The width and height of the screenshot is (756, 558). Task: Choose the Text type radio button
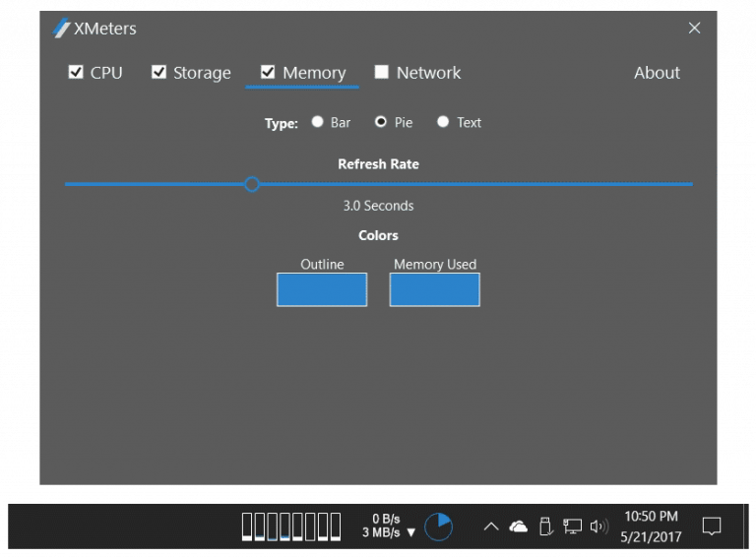[x=443, y=122]
